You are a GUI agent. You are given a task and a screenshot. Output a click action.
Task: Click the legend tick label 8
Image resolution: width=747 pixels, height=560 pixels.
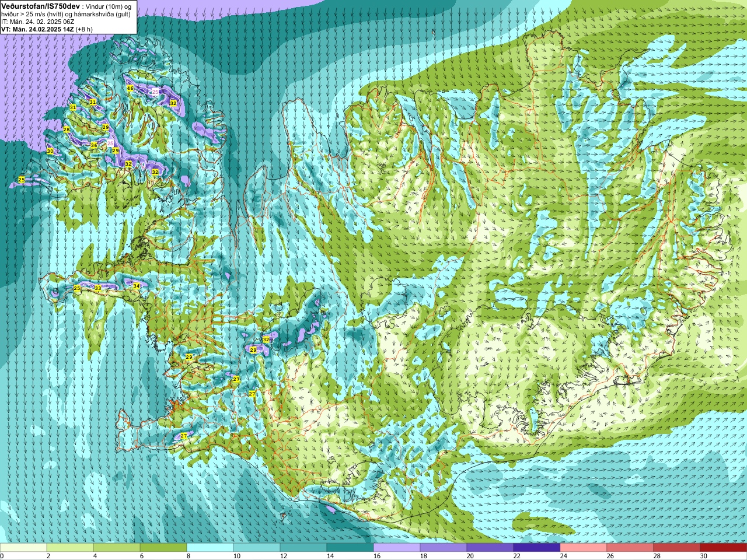click(x=189, y=556)
